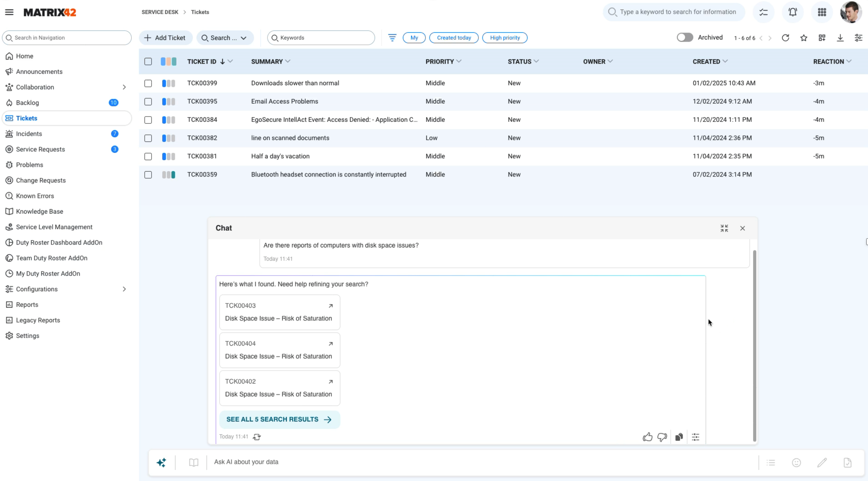Click the thumbs down feedback icon
Screen dimensions: 868x481
pos(662,437)
